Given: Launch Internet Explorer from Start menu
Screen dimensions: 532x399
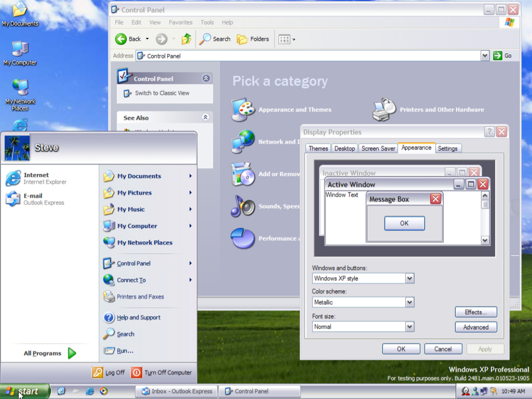Looking at the screenshot, I should pyautogui.click(x=35, y=179).
